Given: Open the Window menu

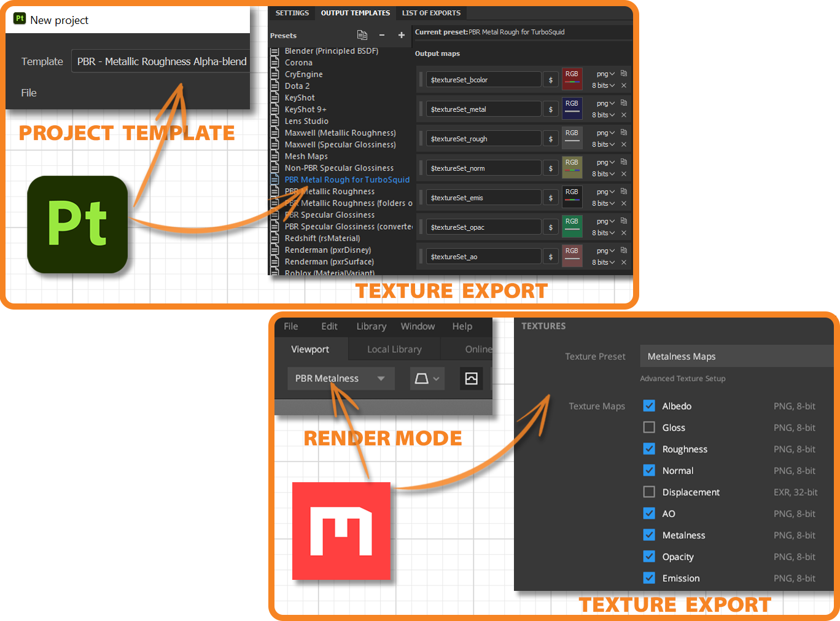Looking at the screenshot, I should [418, 326].
